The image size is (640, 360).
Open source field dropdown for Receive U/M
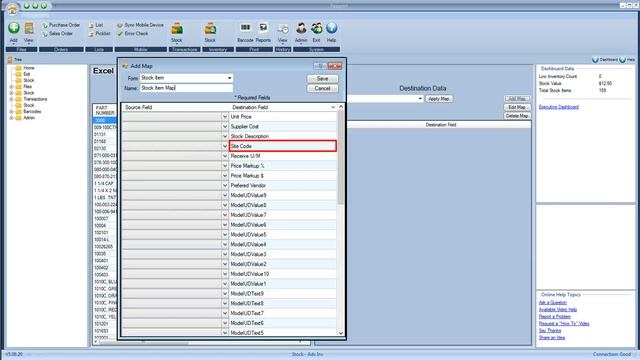(224, 156)
